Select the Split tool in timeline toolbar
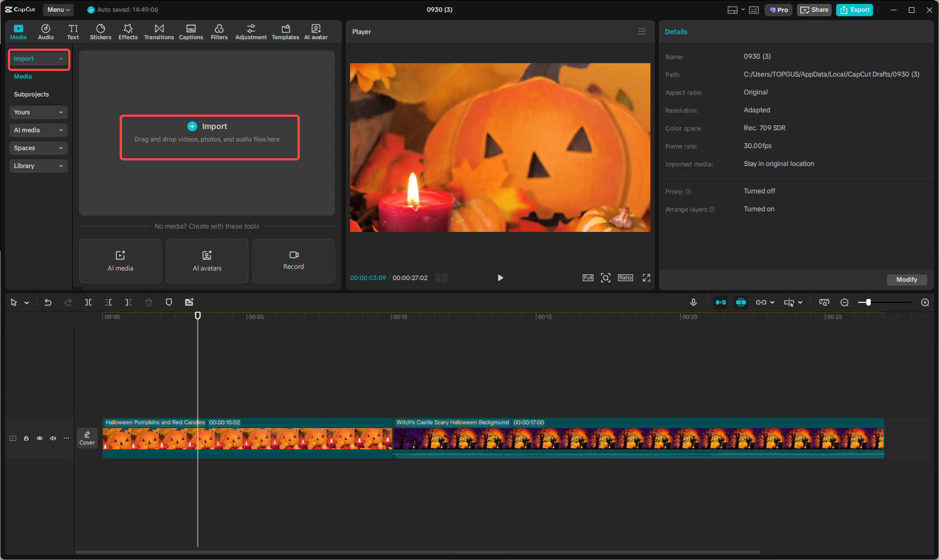This screenshot has width=939, height=560. pos(88,302)
